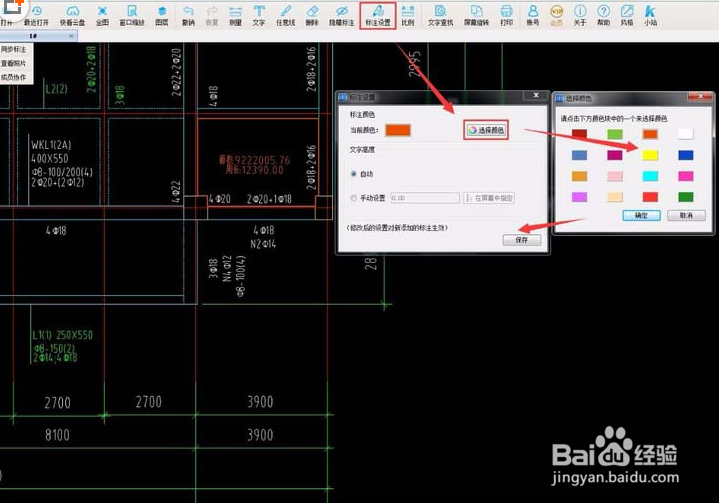Click the L1(1) 250X550 green label
This screenshot has width=719, height=503.
coord(62,335)
